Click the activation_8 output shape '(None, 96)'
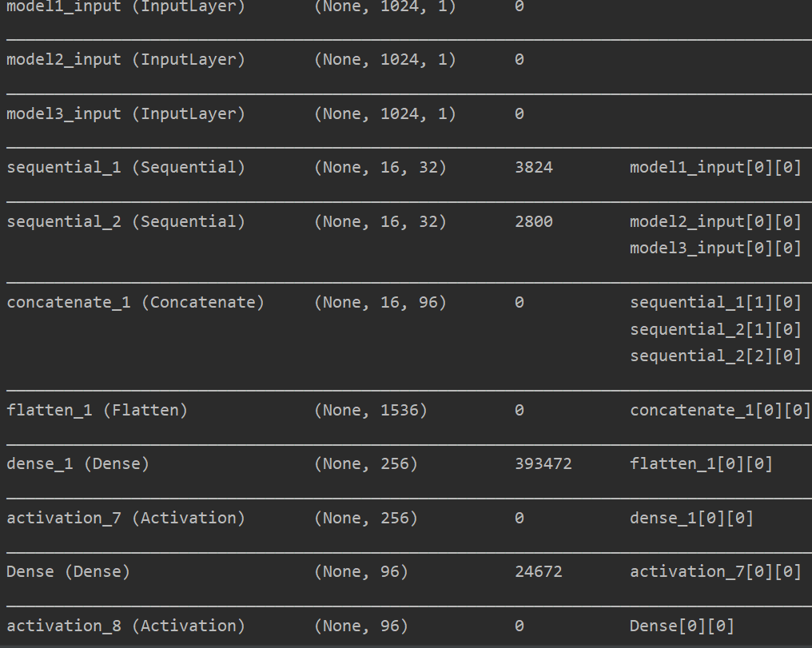Image resolution: width=812 pixels, height=648 pixels. coord(361,626)
